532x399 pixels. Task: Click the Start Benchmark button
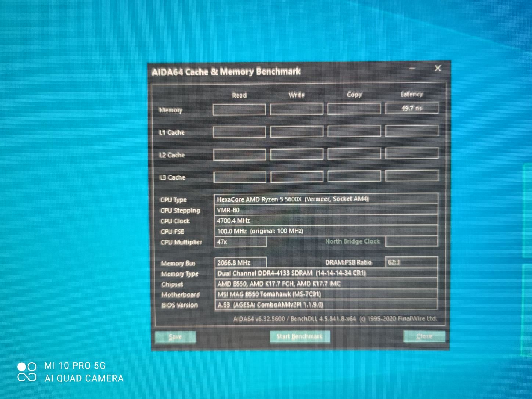pyautogui.click(x=299, y=337)
